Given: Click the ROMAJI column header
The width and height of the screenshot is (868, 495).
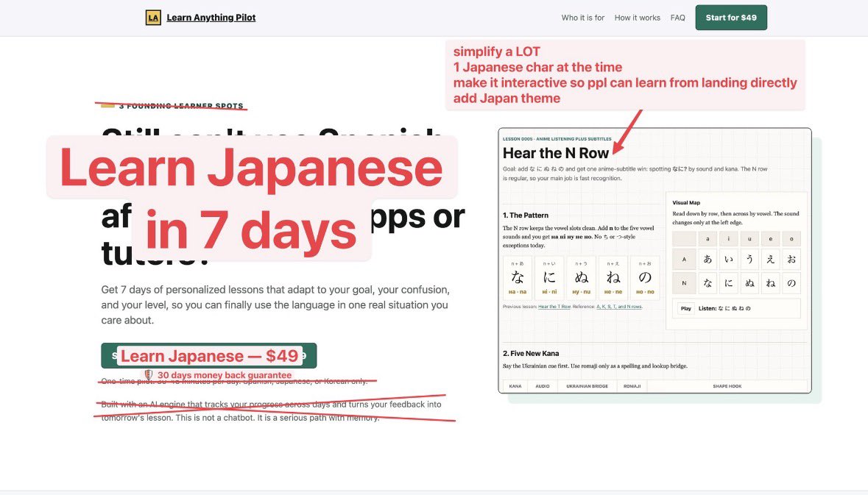Looking at the screenshot, I should 632,386.
